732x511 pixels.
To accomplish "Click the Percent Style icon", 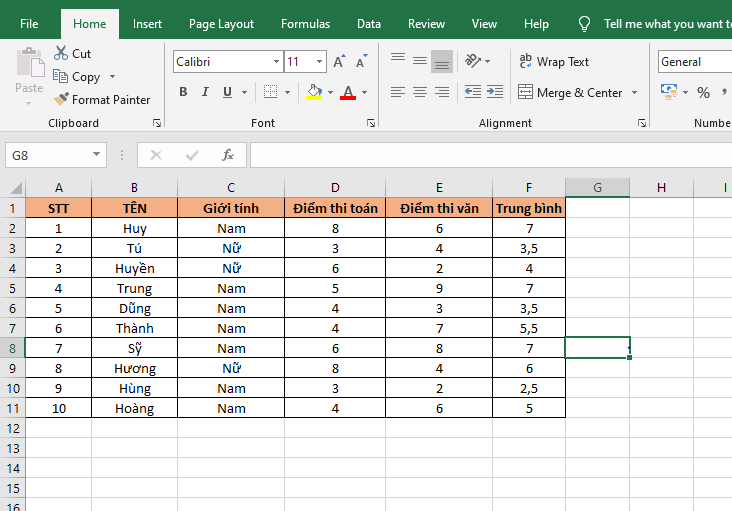I will 703,92.
